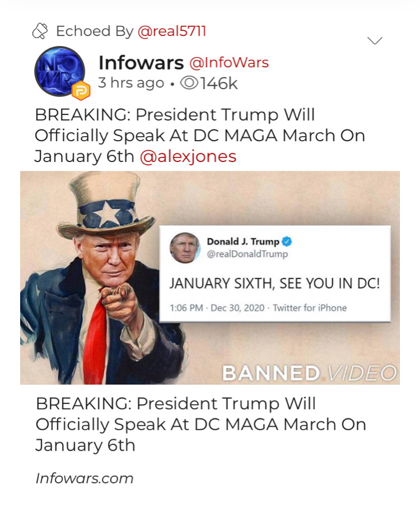Open the Uncle Sam illustration preview image
The image size is (420, 505).
[x=210, y=277]
